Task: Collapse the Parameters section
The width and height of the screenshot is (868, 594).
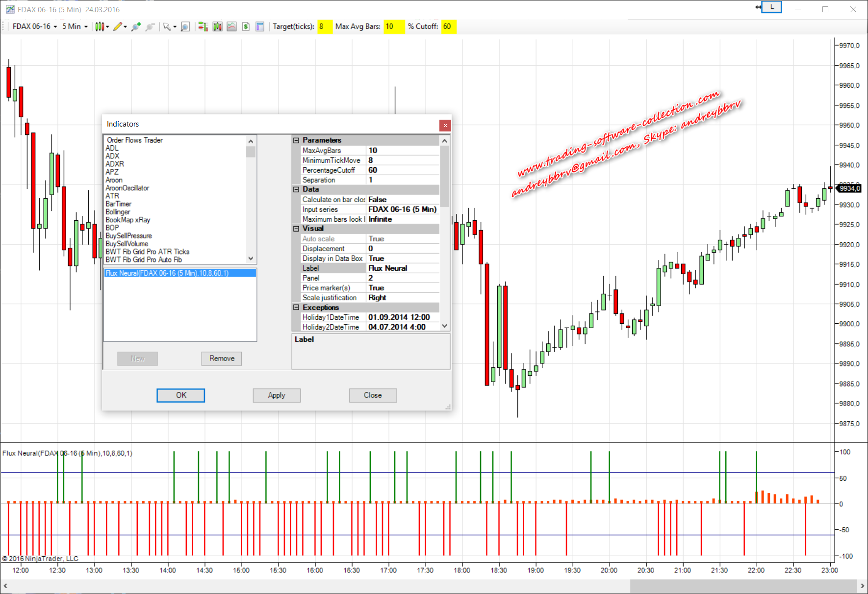Action: click(x=296, y=140)
